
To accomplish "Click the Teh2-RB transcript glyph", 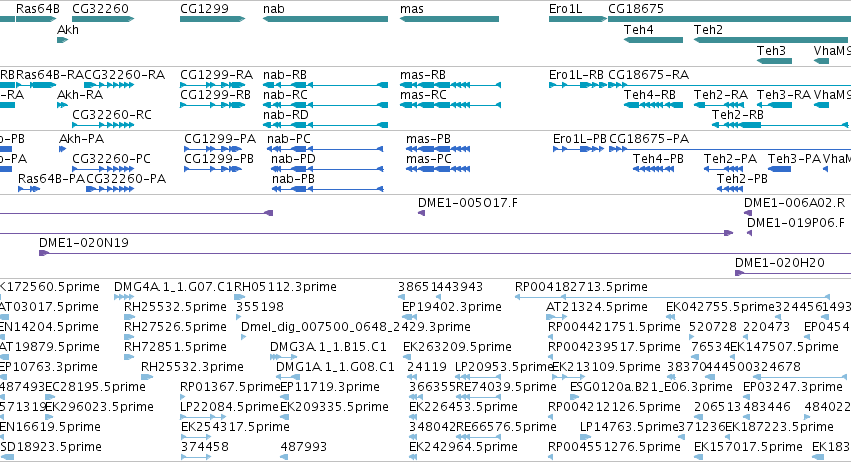I will 780,125.
